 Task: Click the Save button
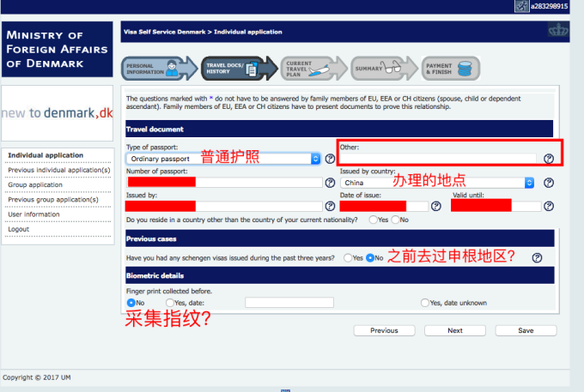[x=526, y=330]
